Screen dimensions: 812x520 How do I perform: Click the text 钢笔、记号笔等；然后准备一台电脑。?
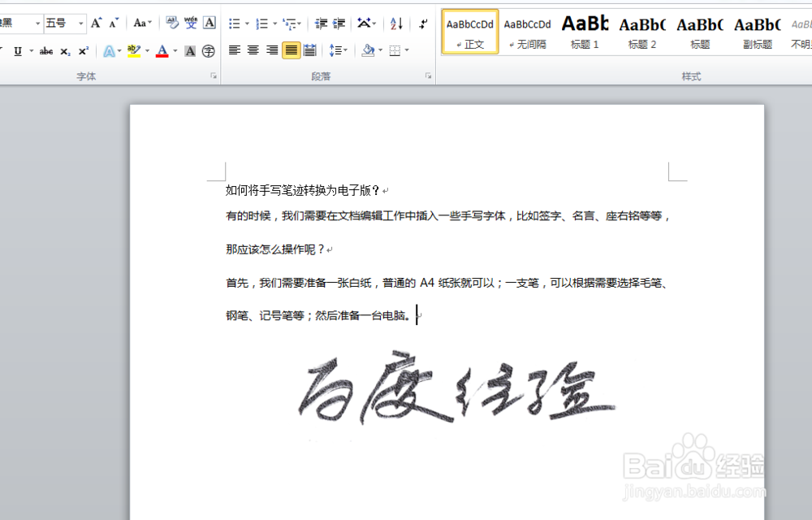(x=319, y=315)
